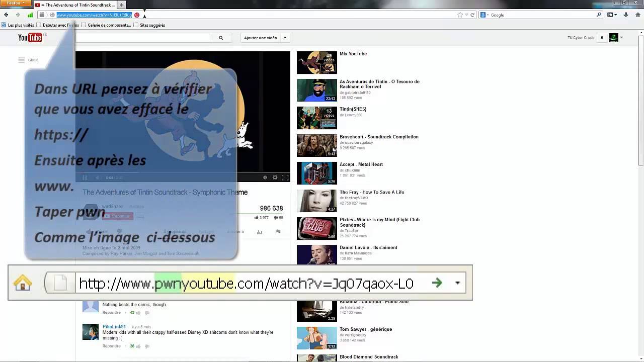Click the Google search magnifier icon

point(599,15)
